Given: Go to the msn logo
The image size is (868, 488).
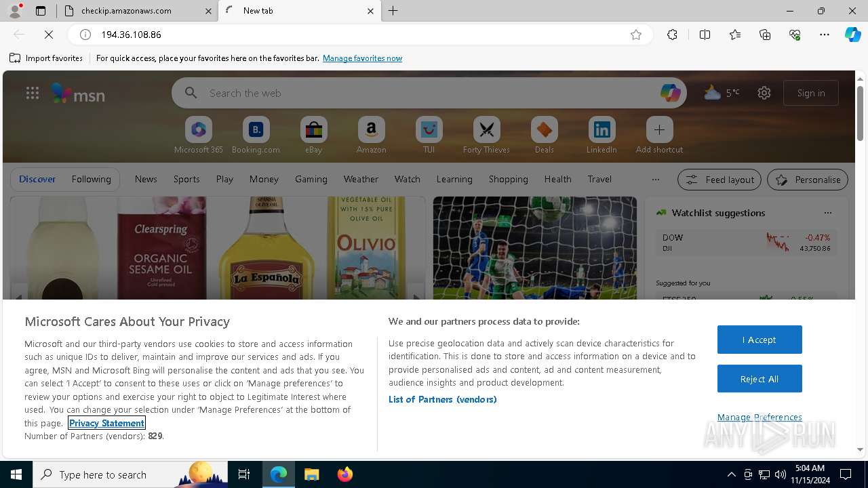Looking at the screenshot, I should pos(79,94).
